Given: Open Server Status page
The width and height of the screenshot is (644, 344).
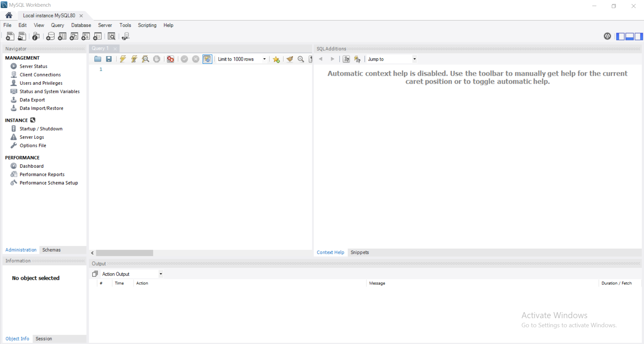Looking at the screenshot, I should pos(33,66).
